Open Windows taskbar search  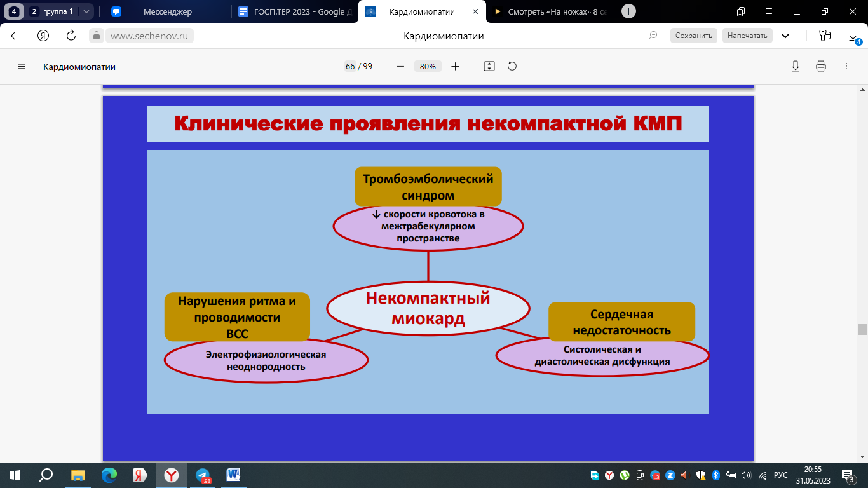click(x=46, y=475)
